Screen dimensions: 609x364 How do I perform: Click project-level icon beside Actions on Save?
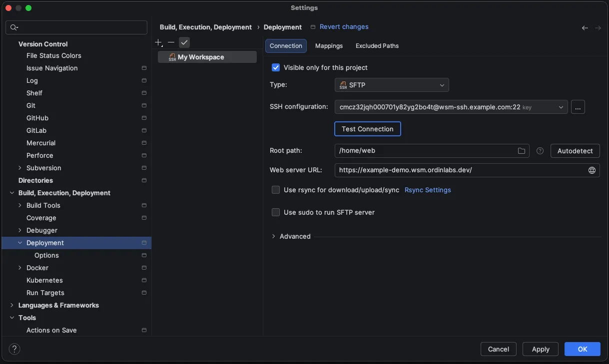(x=144, y=330)
